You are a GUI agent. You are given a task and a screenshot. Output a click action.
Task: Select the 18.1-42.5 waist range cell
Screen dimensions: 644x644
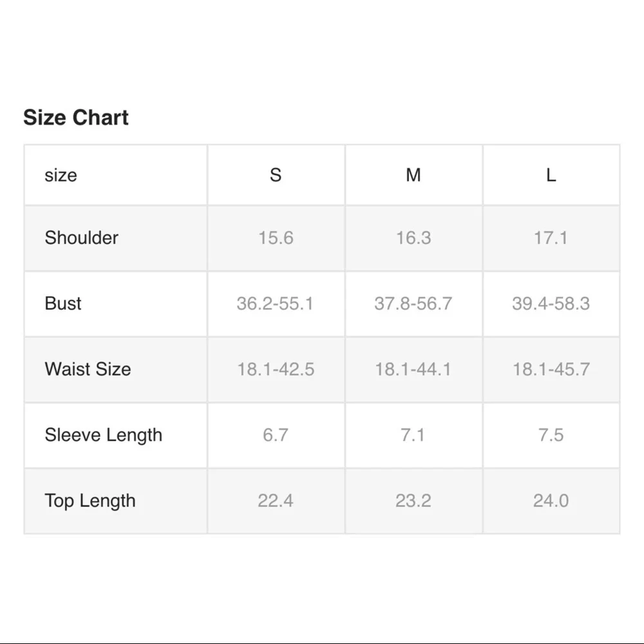276,369
